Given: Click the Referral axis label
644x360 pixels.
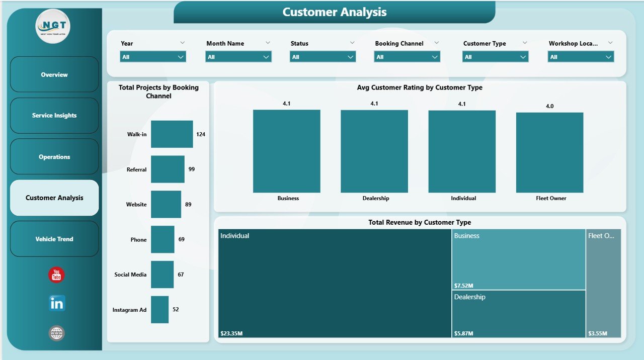Looking at the screenshot, I should click(x=137, y=169).
